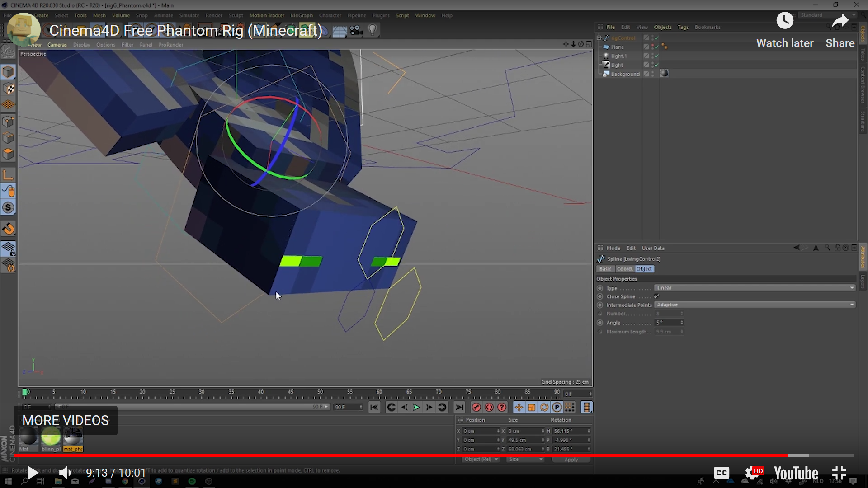Go to next key
Screen dimensions: 868x488
442,407
